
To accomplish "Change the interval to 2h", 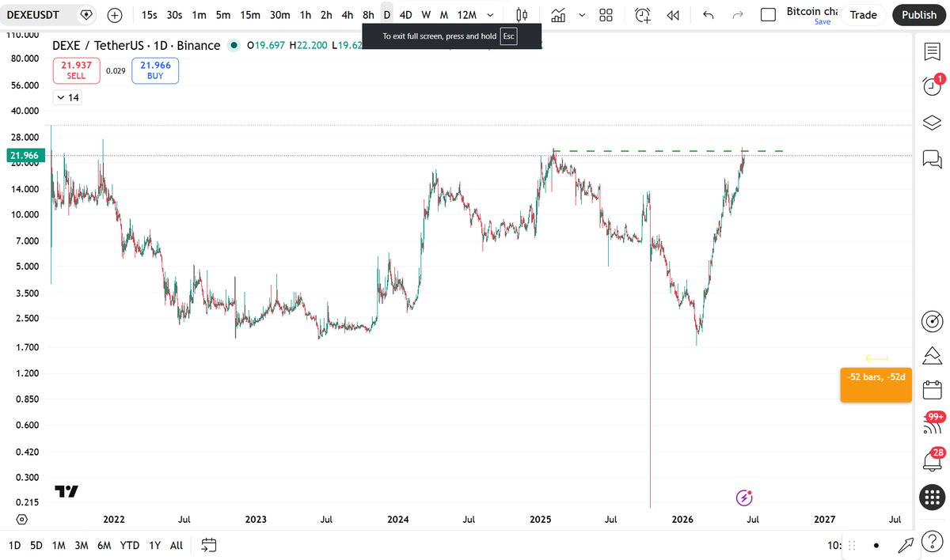I will click(326, 15).
